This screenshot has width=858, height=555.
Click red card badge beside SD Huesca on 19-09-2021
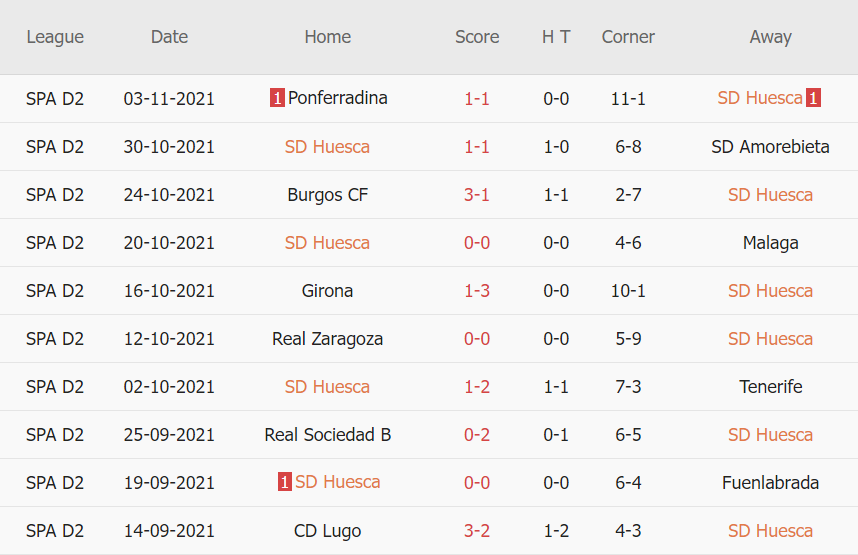point(285,482)
